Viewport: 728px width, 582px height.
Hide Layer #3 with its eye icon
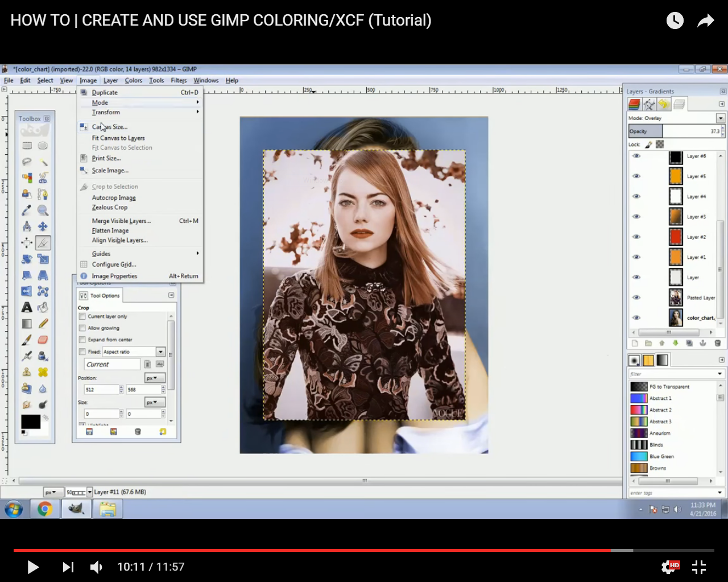click(636, 217)
